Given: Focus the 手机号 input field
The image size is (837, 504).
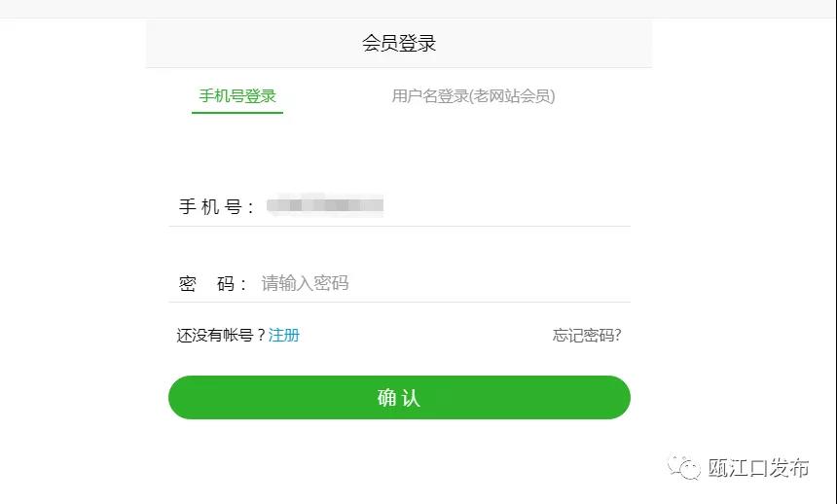Looking at the screenshot, I should click(438, 206).
